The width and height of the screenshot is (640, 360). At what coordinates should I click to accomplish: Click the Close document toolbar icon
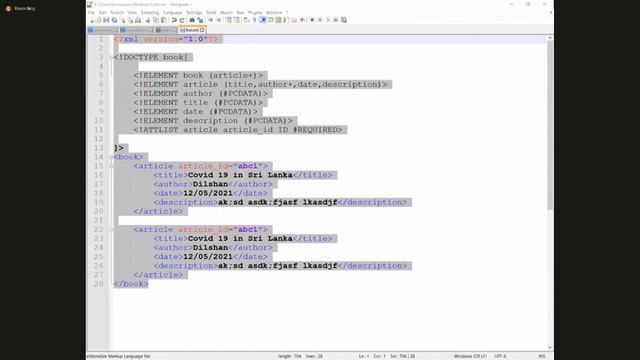tap(122, 20)
